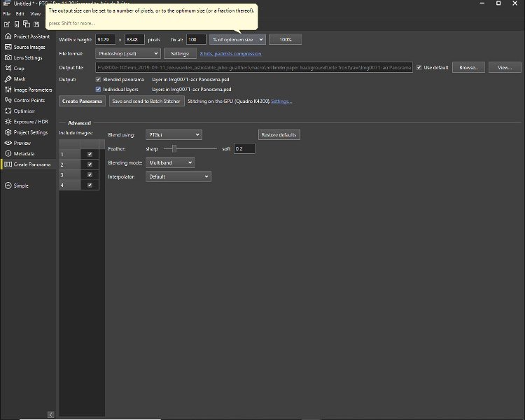The image size is (525, 420).
Task: Uncheck the Blended panorama checkbox
Action: [x=98, y=80]
